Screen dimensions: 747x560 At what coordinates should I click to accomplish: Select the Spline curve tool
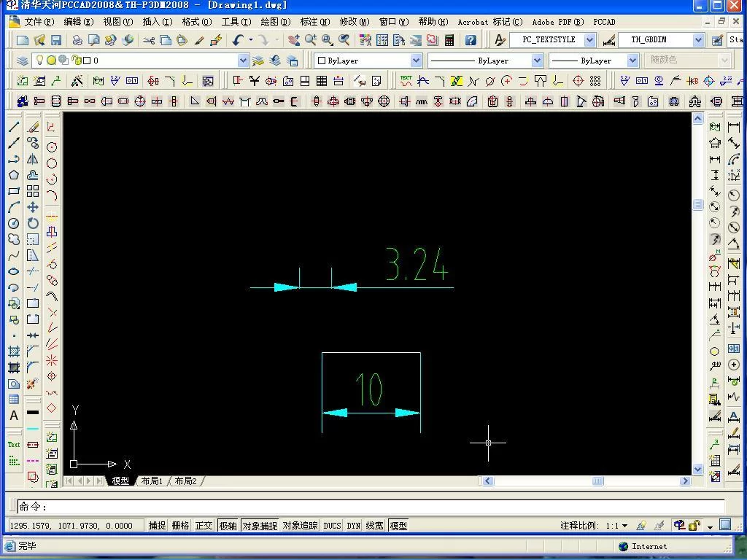[x=14, y=256]
